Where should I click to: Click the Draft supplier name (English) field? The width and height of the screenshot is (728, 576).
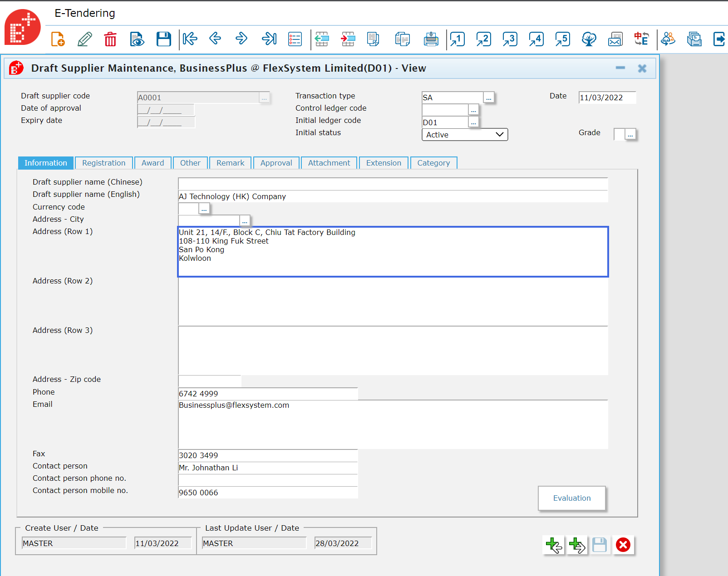[393, 196]
